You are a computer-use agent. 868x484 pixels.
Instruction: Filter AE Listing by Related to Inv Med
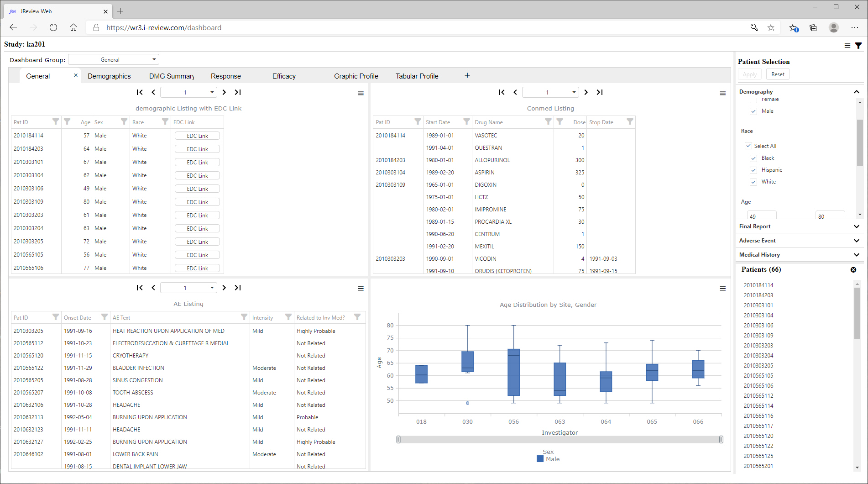coord(357,317)
